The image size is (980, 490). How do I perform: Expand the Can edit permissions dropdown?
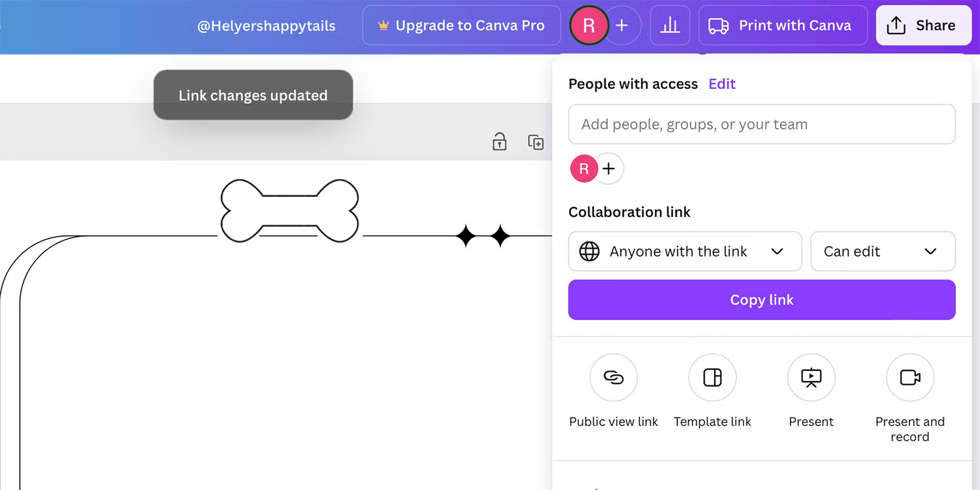tap(883, 252)
